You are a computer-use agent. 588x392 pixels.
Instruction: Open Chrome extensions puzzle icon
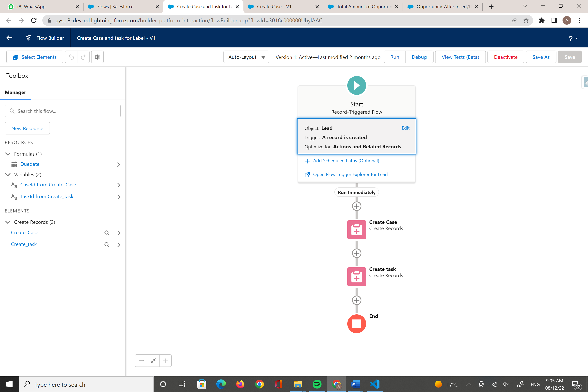click(542, 20)
